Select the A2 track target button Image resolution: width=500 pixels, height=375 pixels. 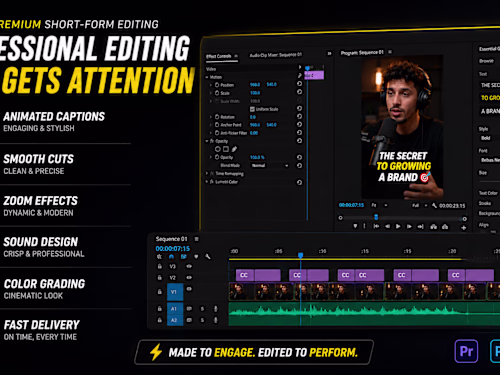[175, 320]
